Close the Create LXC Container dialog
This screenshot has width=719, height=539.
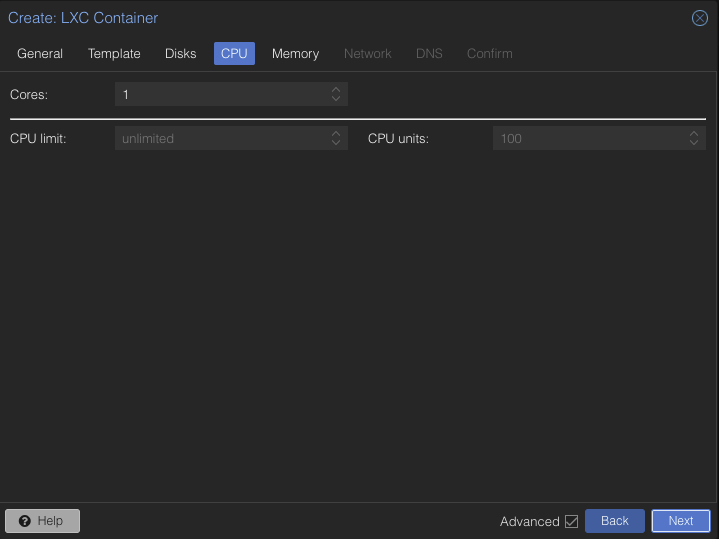point(700,18)
